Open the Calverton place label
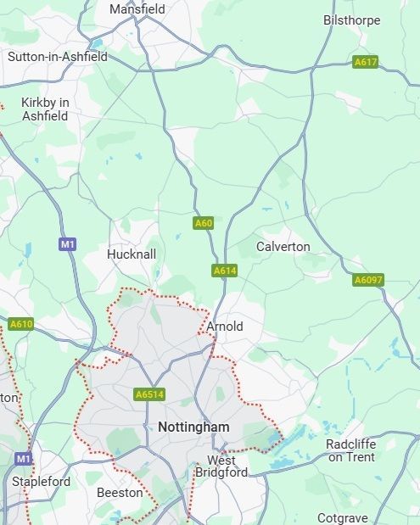Viewport: 420px width, 525px height. (283, 247)
